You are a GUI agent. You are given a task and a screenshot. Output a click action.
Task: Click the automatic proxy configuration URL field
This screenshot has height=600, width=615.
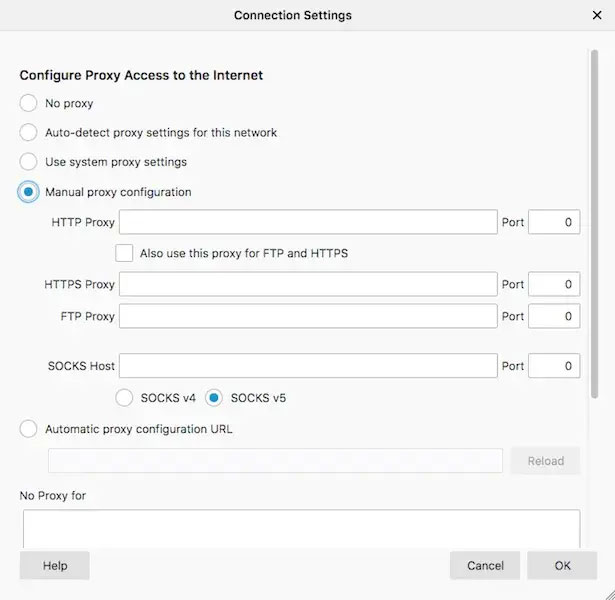coord(275,461)
